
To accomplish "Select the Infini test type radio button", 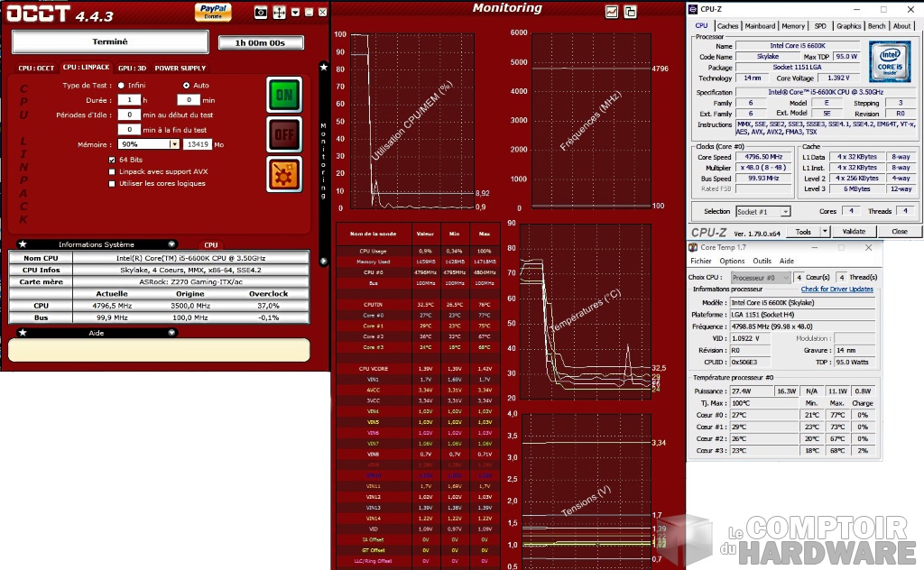I will (x=123, y=86).
